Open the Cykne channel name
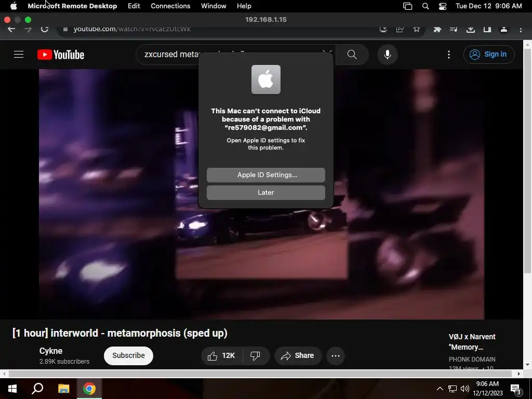 tap(51, 351)
